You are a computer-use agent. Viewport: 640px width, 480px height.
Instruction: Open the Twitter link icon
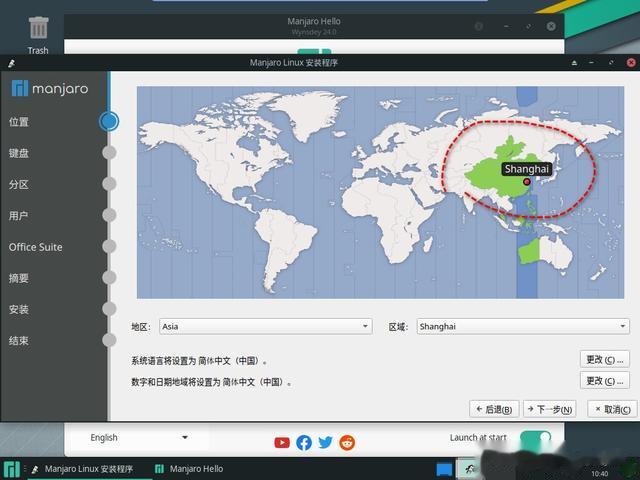pyautogui.click(x=325, y=442)
